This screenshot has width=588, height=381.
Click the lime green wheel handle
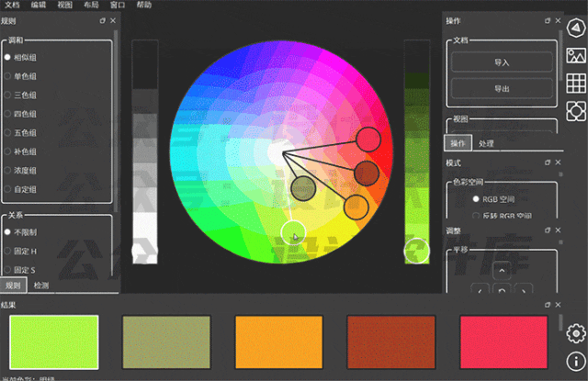point(293,233)
